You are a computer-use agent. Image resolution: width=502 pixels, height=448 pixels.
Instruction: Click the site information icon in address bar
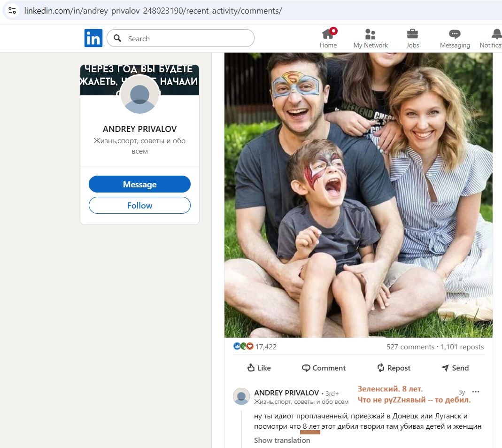coord(12,10)
